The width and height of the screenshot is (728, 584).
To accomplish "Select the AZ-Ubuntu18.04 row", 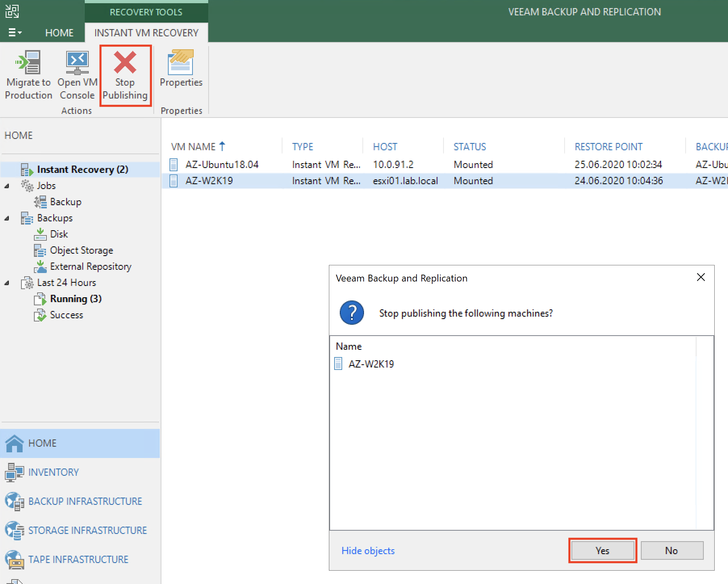I will (445, 164).
